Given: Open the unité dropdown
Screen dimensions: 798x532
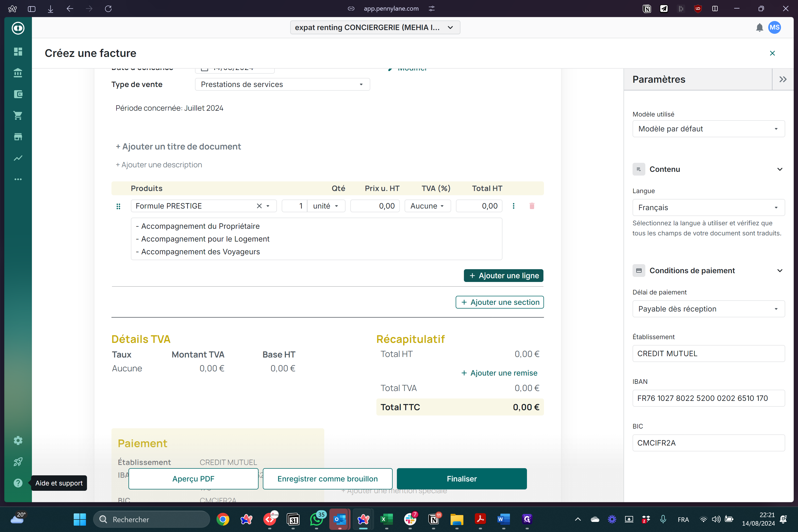Looking at the screenshot, I should tap(326, 206).
